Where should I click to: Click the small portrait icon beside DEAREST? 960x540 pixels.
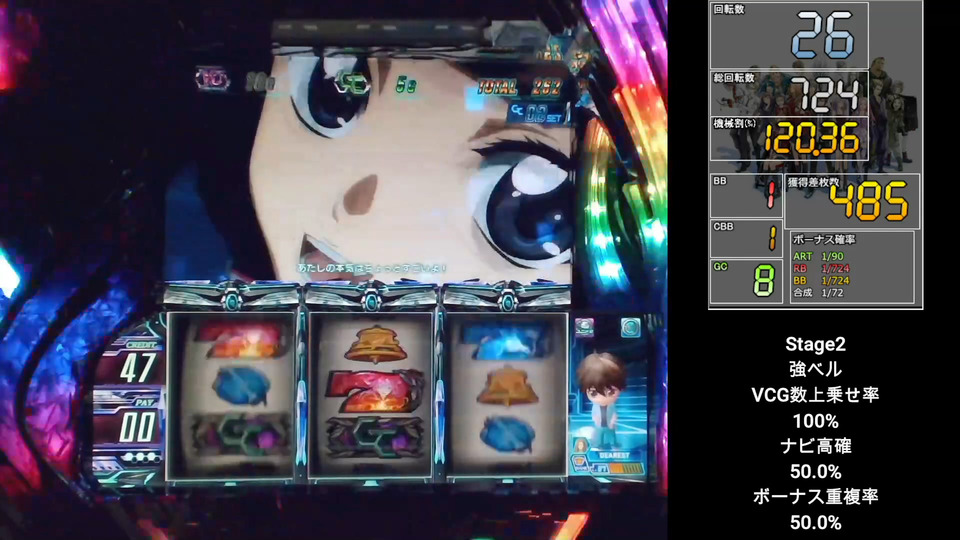point(580,446)
